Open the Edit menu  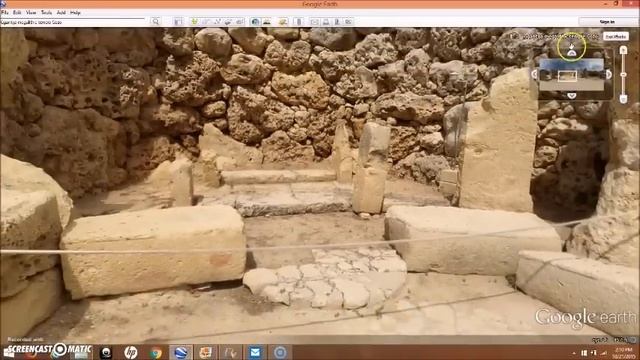coord(17,13)
